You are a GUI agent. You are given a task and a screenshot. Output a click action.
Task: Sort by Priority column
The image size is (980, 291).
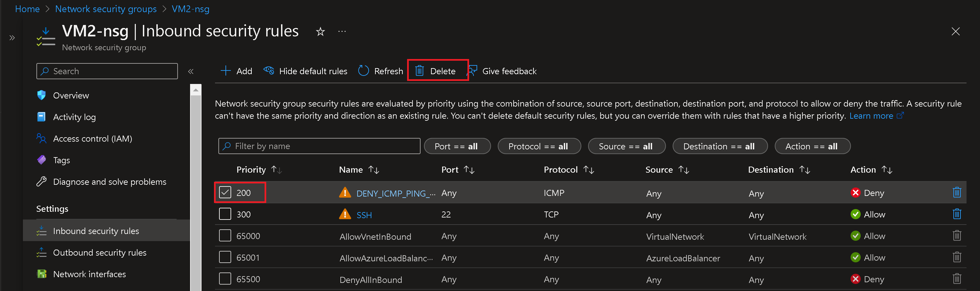point(259,170)
